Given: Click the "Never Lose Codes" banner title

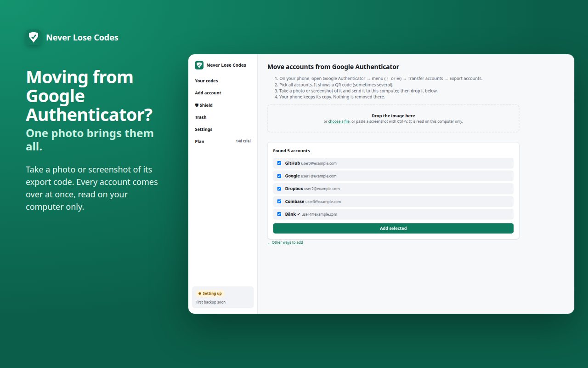Looking at the screenshot, I should coord(82,38).
